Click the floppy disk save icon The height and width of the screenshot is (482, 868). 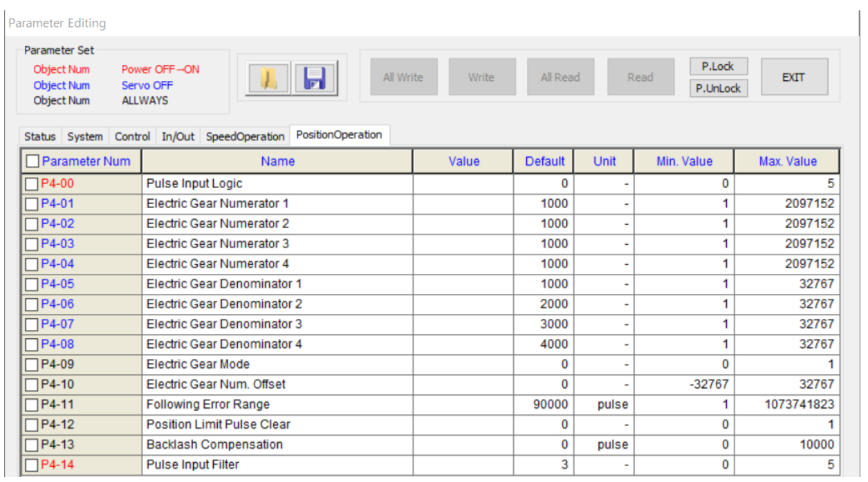click(314, 78)
